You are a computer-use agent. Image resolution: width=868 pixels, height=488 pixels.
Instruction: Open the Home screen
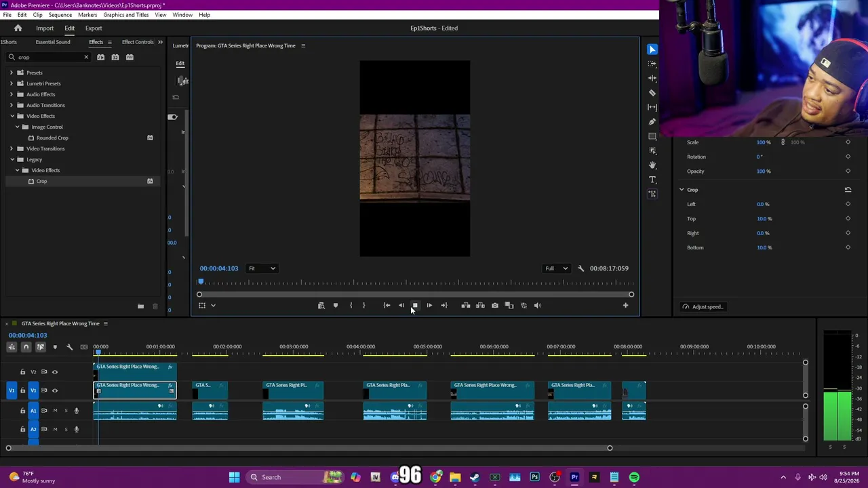[18, 28]
